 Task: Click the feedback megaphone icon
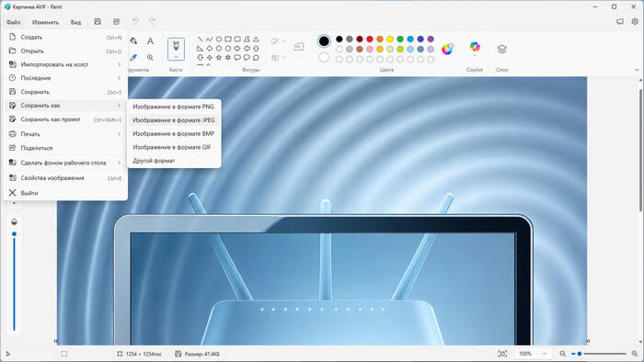pos(620,22)
